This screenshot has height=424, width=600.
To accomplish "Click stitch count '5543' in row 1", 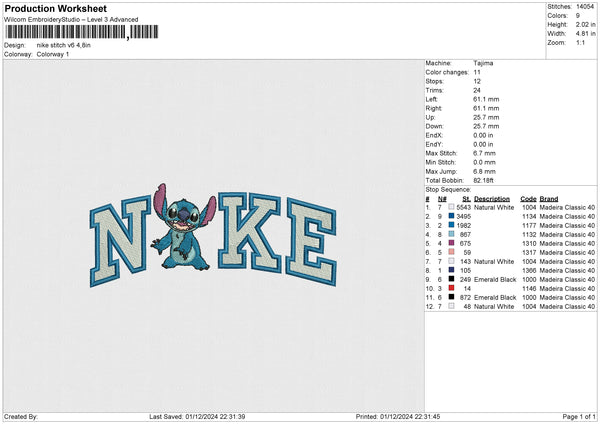I will tap(463, 207).
